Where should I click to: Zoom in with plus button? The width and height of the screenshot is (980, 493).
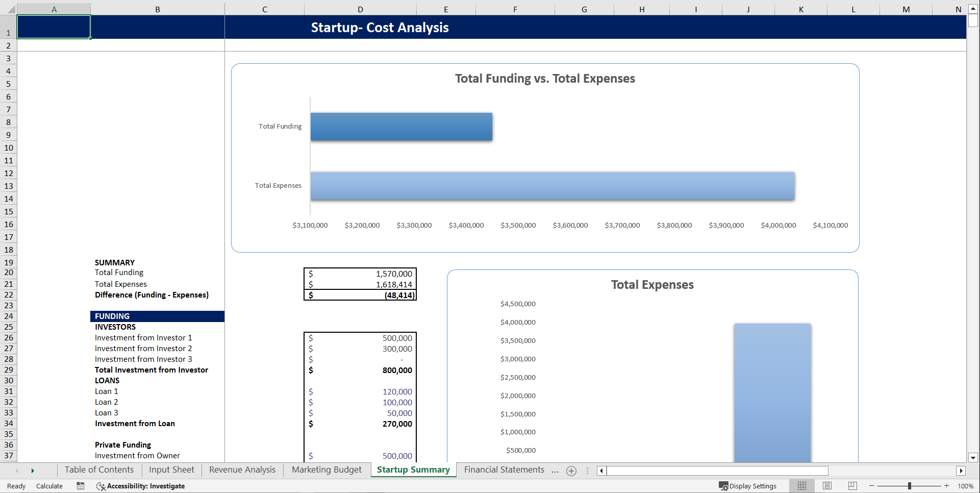click(947, 486)
